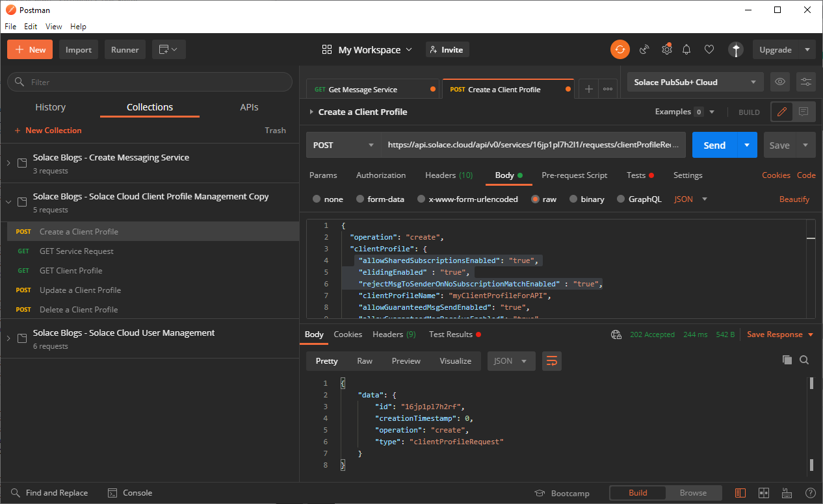Click the sync status icon
This screenshot has height=504, width=823.
[x=620, y=49]
